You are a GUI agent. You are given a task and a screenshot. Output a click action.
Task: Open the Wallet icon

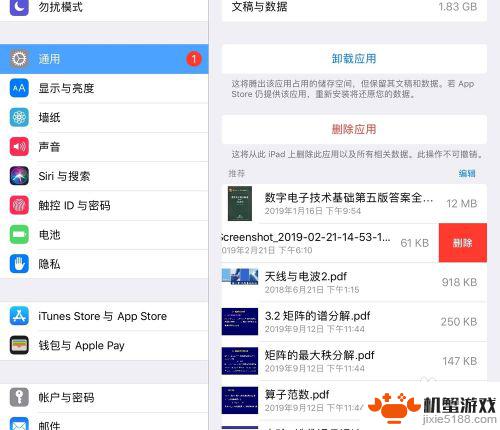19,345
